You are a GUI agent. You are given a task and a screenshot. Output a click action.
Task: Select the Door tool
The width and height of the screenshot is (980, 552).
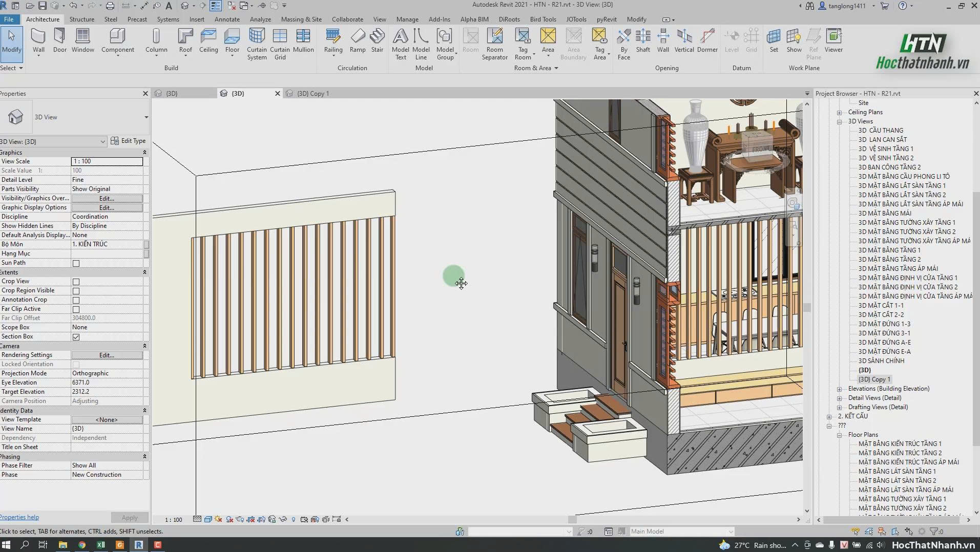(60, 41)
